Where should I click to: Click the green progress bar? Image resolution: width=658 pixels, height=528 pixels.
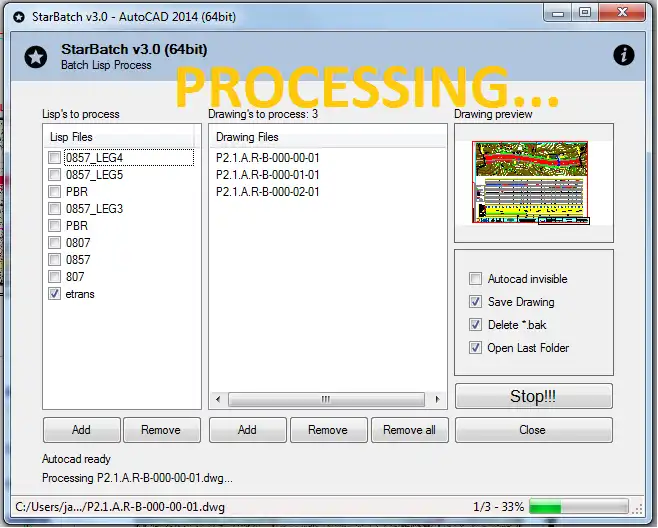(579, 507)
